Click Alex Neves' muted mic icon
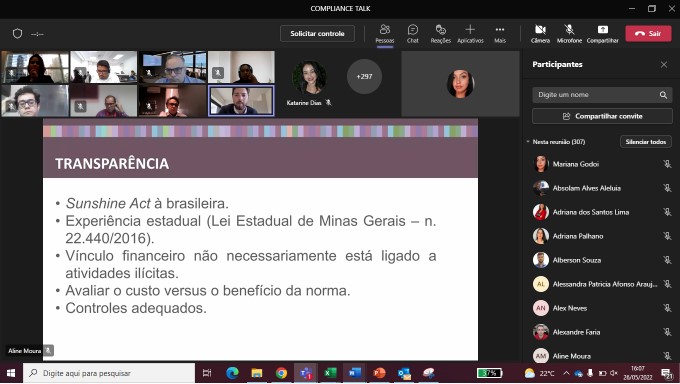680x384 pixels. 667,308
